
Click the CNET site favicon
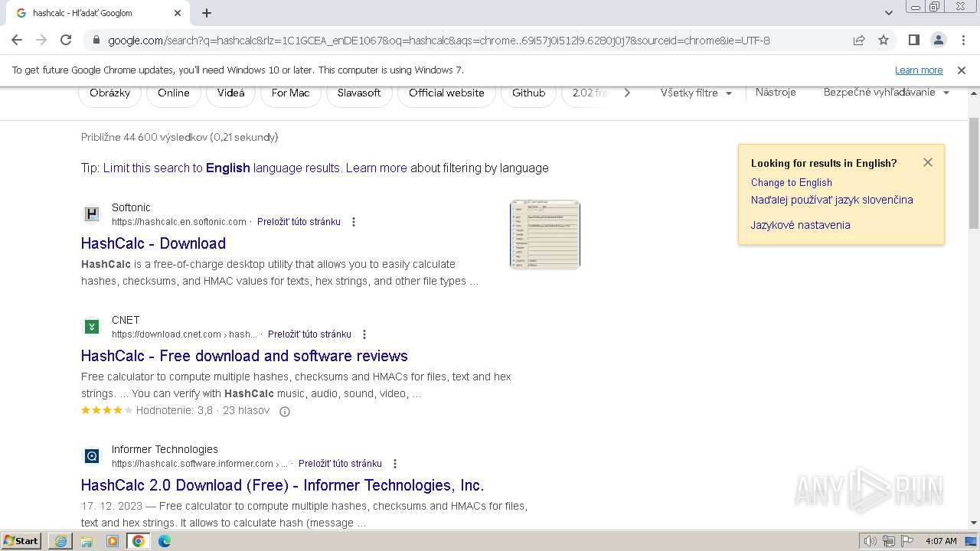[92, 327]
